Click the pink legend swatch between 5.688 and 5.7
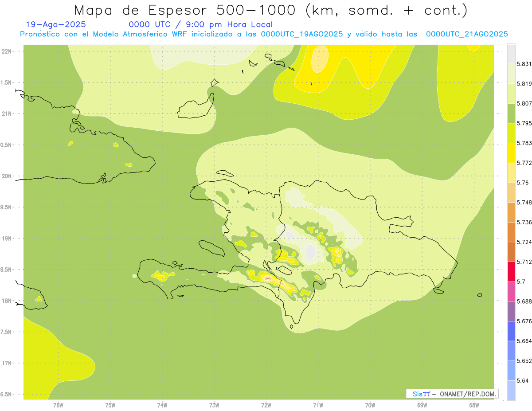Screen dimensions: 532x411 pyautogui.click(x=511, y=292)
